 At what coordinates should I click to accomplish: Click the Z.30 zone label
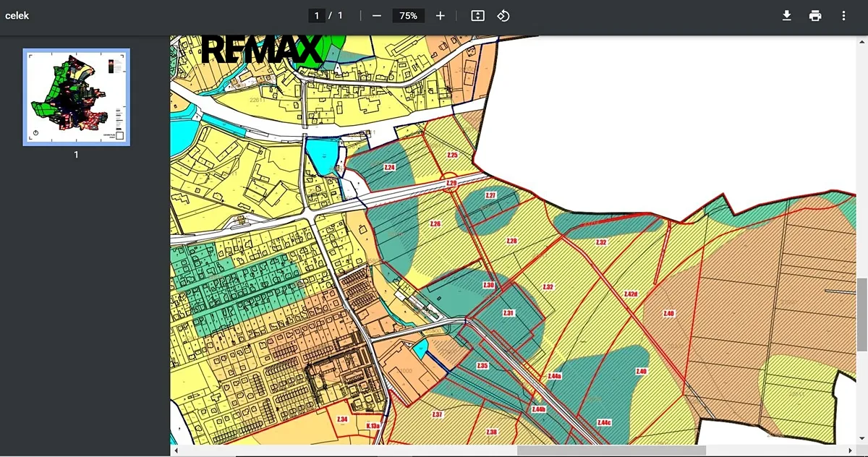488,286
